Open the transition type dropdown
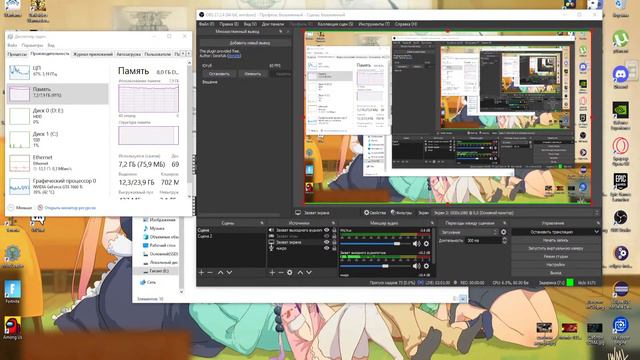640x360 pixels. pyautogui.click(x=469, y=232)
